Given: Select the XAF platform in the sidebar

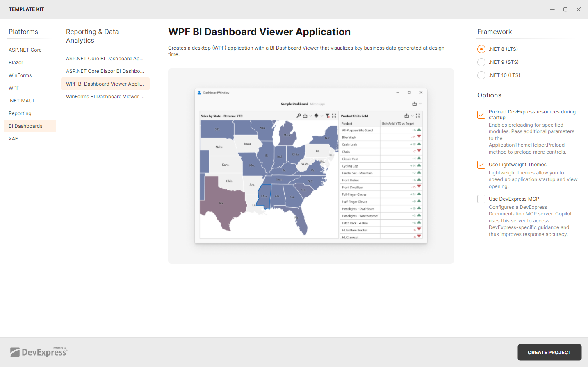Looking at the screenshot, I should click(x=13, y=138).
